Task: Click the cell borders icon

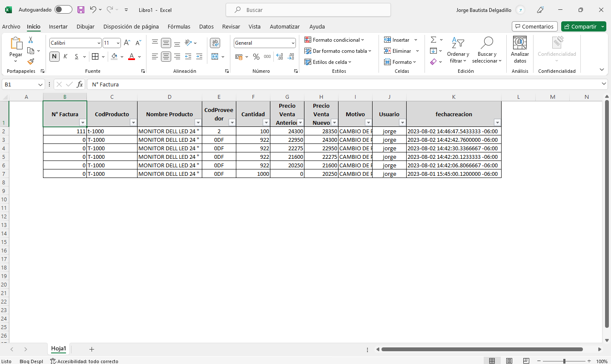Action: coord(95,56)
